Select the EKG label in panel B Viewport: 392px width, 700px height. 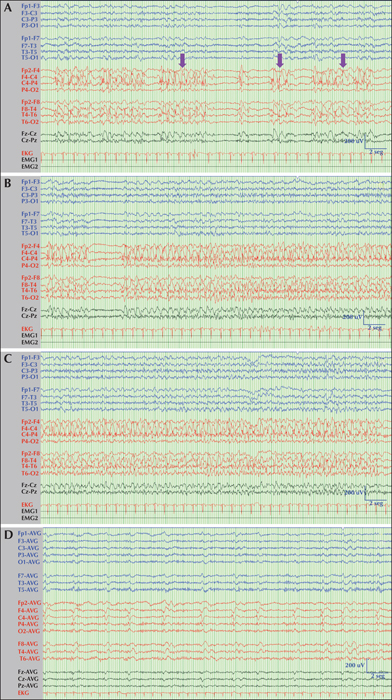pos(26,329)
